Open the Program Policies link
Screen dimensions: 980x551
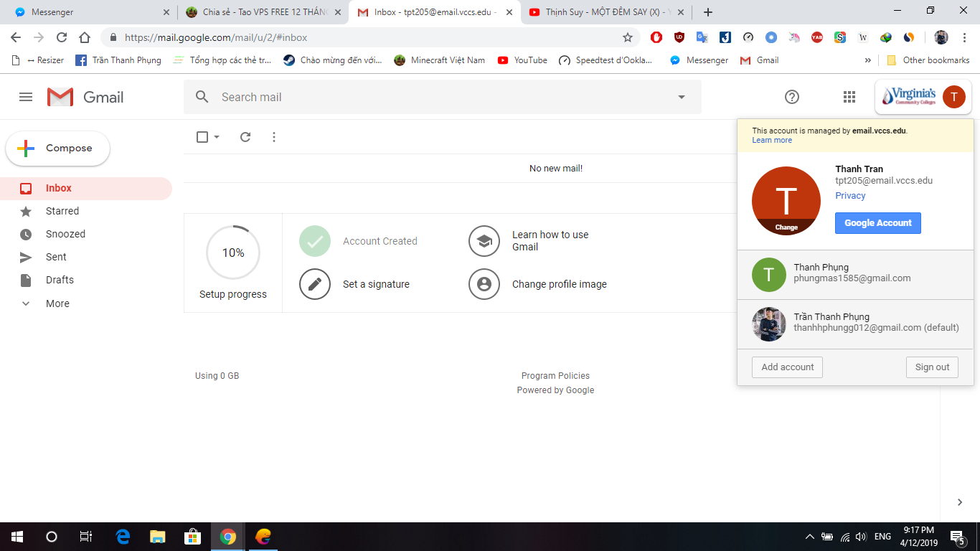pyautogui.click(x=555, y=376)
